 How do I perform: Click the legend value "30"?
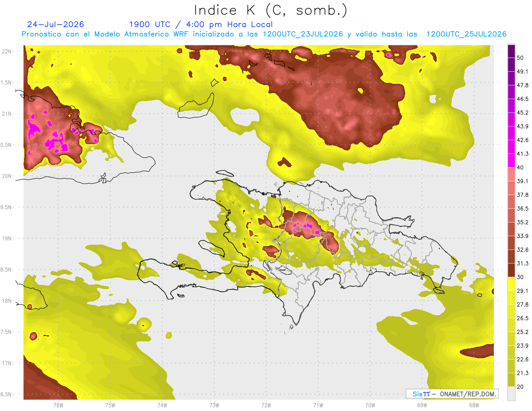pyautogui.click(x=521, y=277)
